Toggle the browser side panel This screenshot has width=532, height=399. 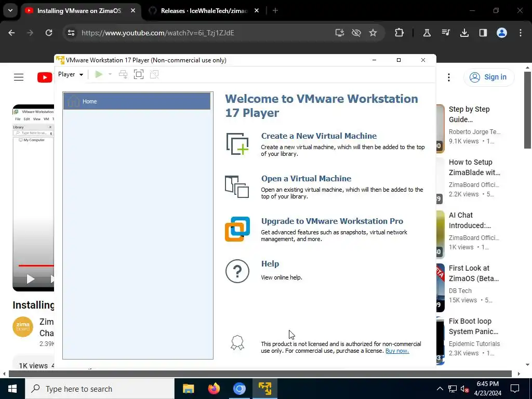point(483,33)
